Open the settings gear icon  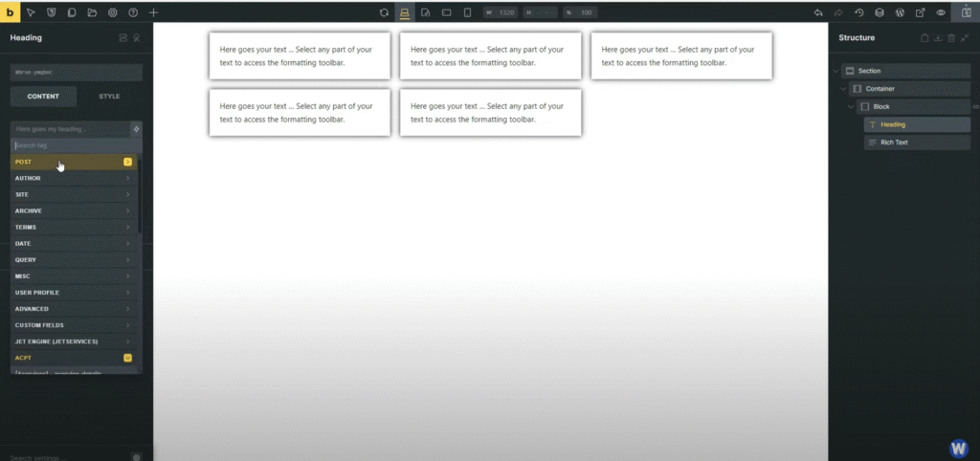pyautogui.click(x=113, y=12)
